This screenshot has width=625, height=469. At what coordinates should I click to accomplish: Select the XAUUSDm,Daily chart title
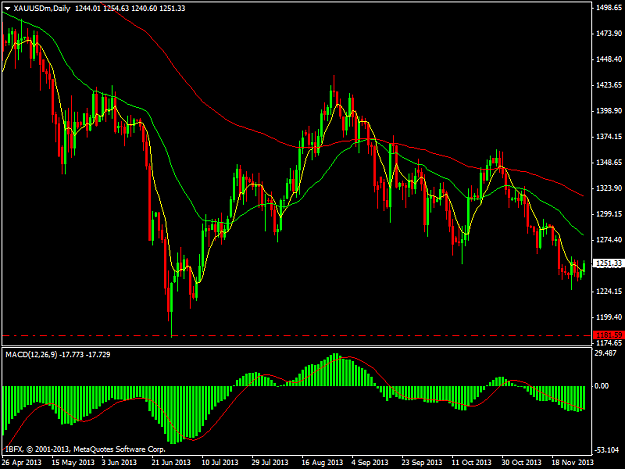(x=42, y=8)
